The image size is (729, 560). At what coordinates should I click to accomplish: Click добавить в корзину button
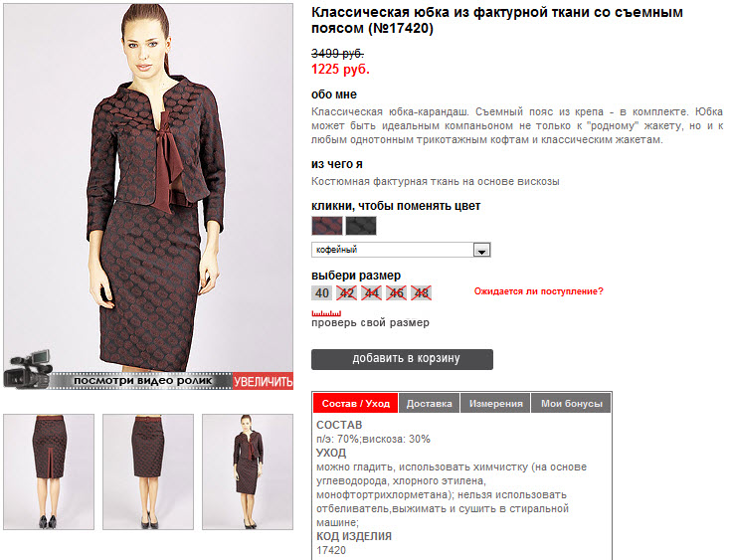[x=402, y=359]
